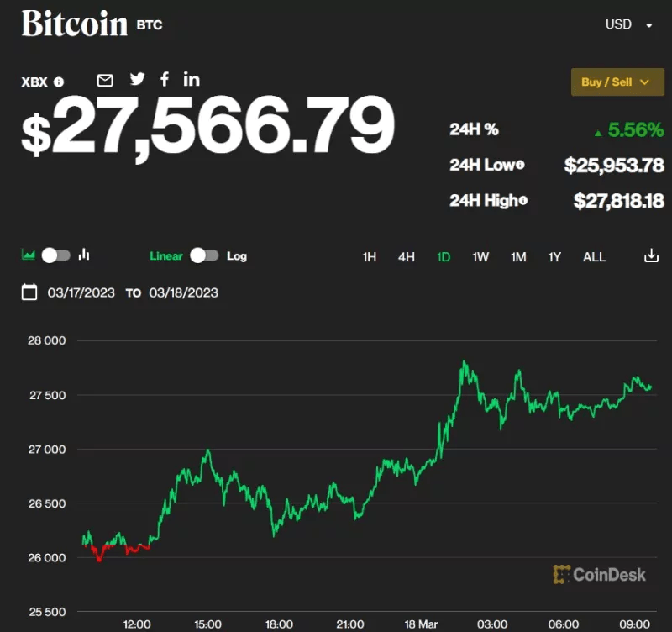Share the Bitcoin price on Twitter
This screenshot has width=672, height=632.
137,79
